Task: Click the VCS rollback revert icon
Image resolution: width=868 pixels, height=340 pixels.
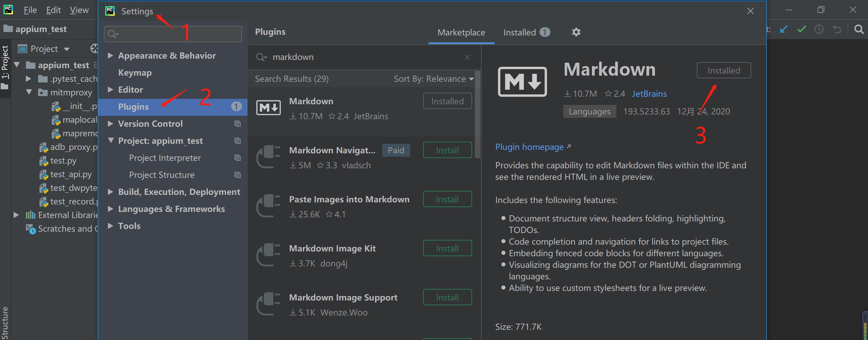Action: pos(837,30)
